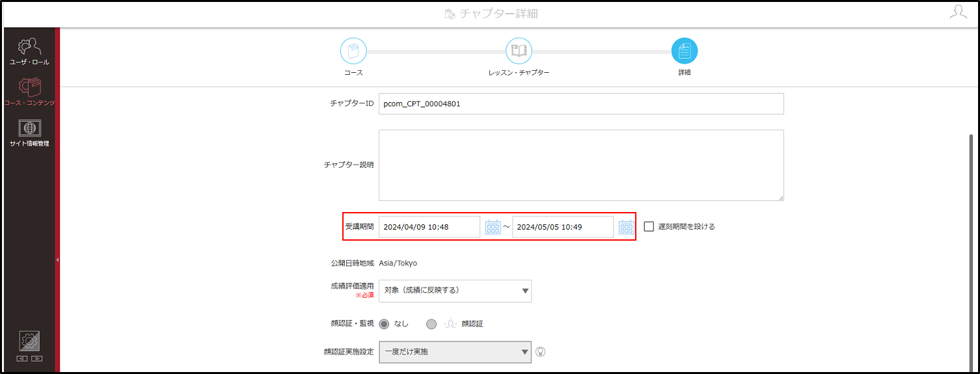Open the ユーザ・ロール sidebar section
The image size is (980, 374).
[29, 51]
